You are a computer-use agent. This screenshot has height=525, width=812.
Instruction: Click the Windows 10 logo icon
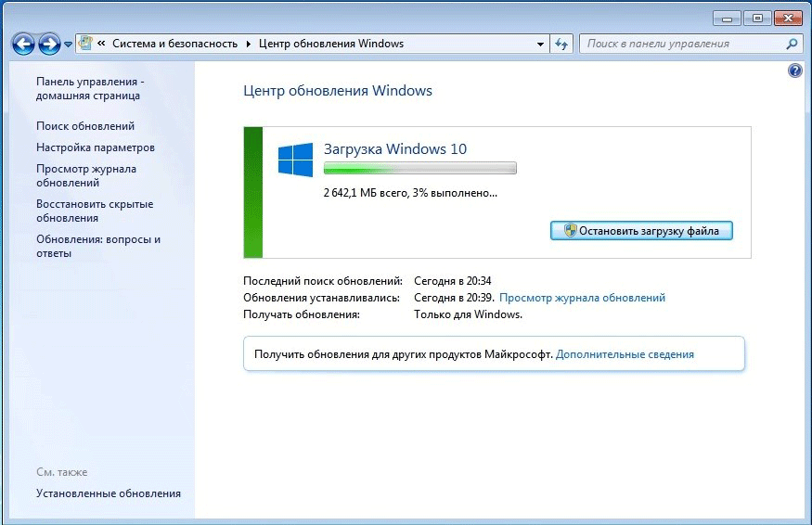tap(295, 160)
